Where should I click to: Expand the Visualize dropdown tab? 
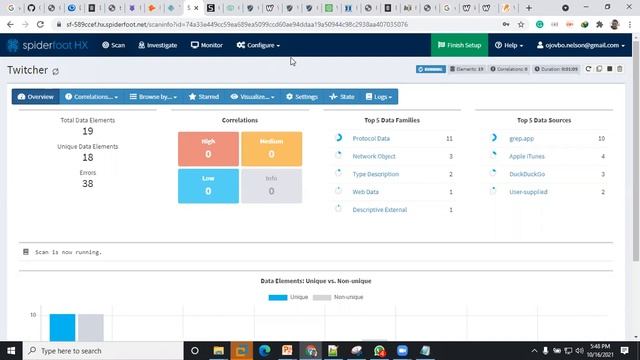click(252, 97)
